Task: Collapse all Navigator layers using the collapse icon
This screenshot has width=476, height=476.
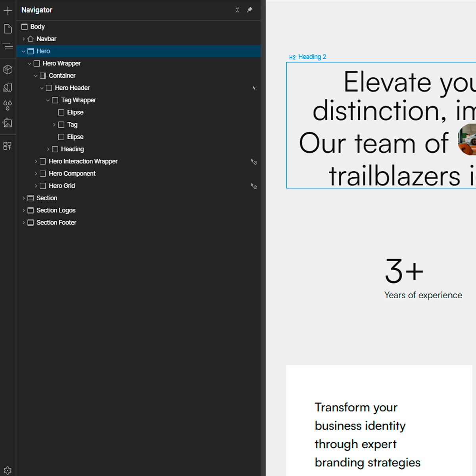Action: [x=237, y=10]
